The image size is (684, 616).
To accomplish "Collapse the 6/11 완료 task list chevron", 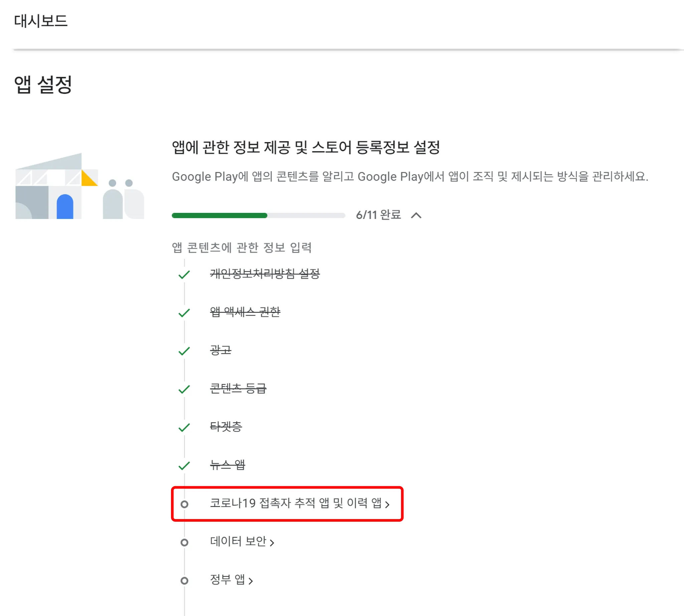I will 416,215.
